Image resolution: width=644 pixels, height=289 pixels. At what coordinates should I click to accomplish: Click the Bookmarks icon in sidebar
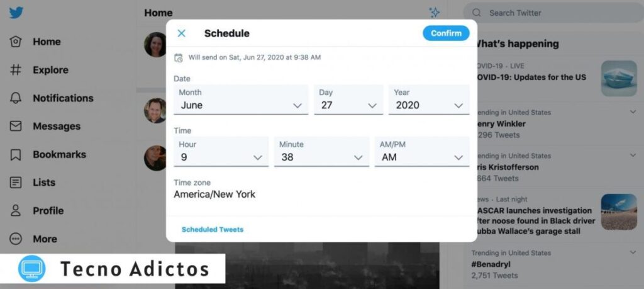[x=16, y=154]
